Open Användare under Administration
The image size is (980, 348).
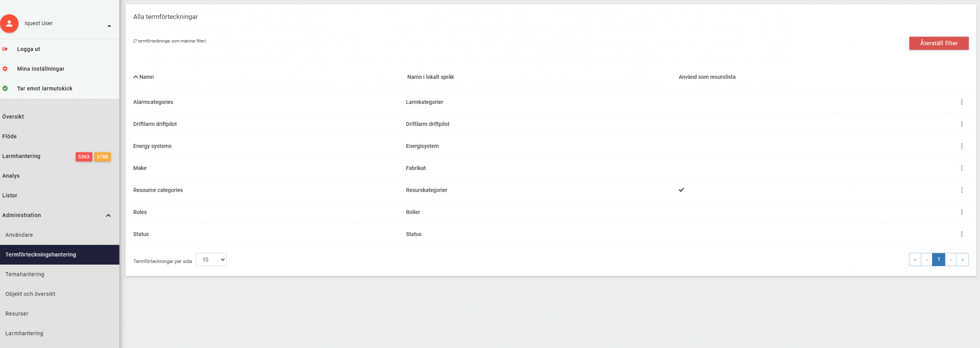(19, 235)
